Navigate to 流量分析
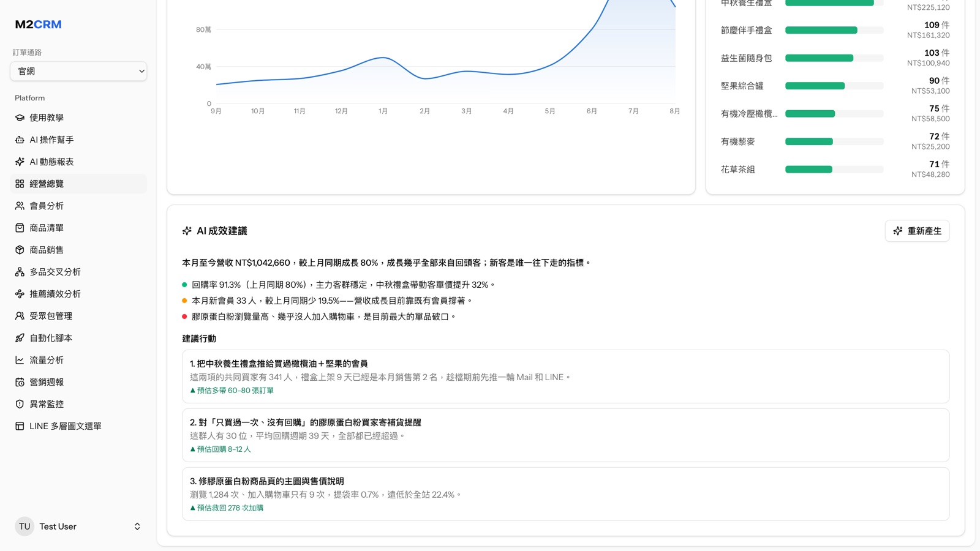The image size is (980, 551). coord(78,360)
